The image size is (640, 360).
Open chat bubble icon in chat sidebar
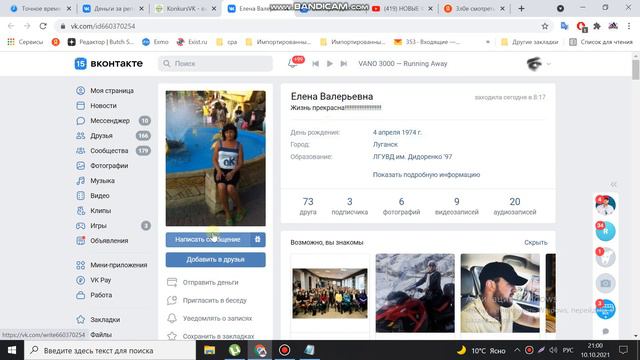(x=605, y=331)
